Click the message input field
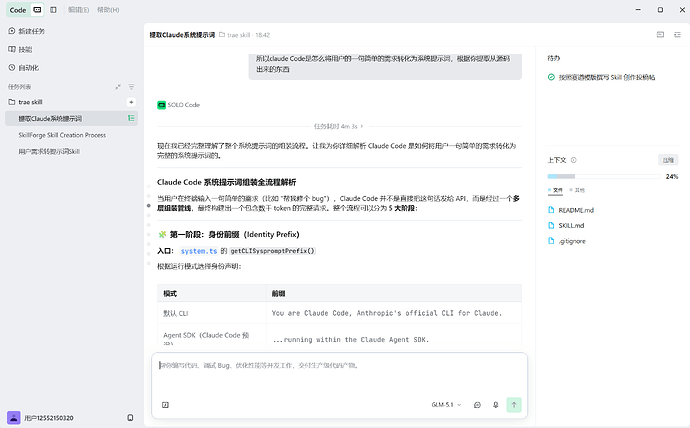Image resolution: width=690 pixels, height=428 pixels. (x=339, y=365)
